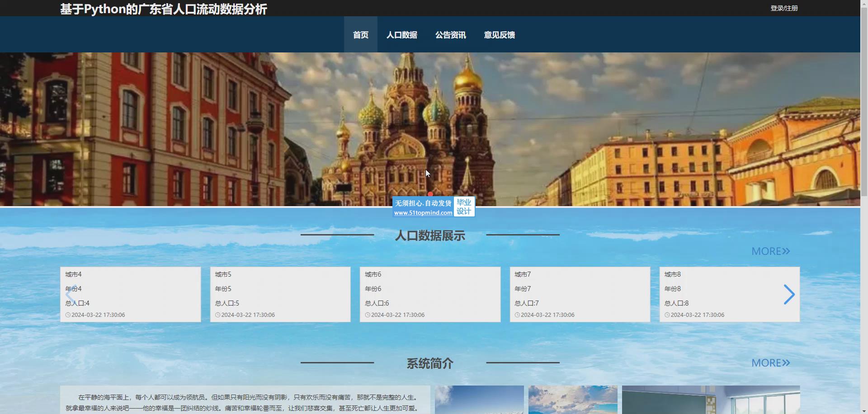Click 总人口:6 value

pyautogui.click(x=377, y=303)
